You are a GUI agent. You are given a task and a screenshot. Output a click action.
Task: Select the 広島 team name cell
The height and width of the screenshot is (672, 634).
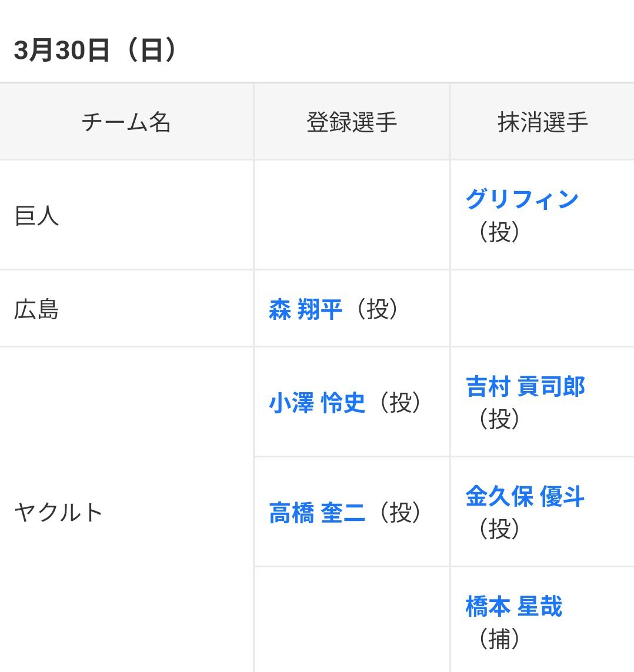pos(36,309)
